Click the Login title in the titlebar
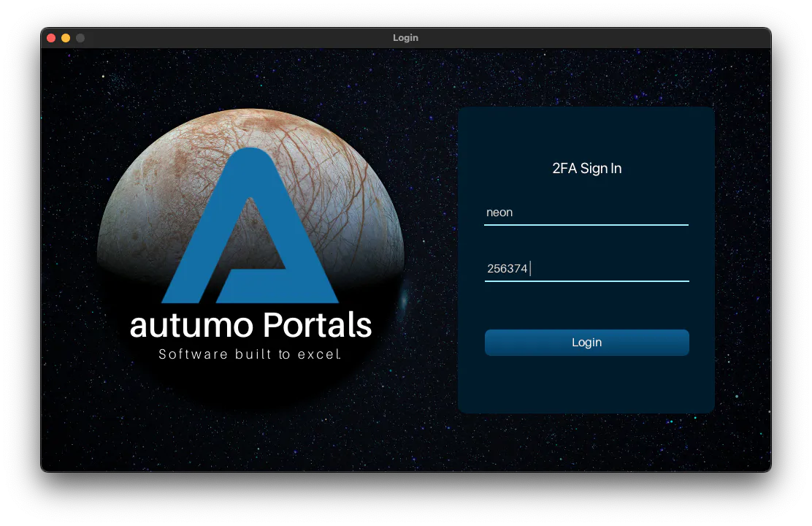This screenshot has width=812, height=526. pyautogui.click(x=405, y=37)
